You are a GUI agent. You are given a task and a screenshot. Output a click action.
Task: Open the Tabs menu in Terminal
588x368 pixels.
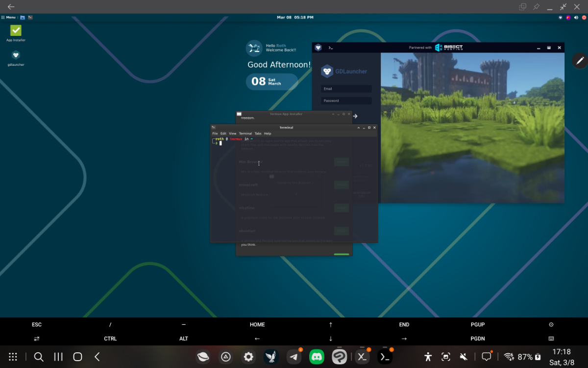[258, 133]
